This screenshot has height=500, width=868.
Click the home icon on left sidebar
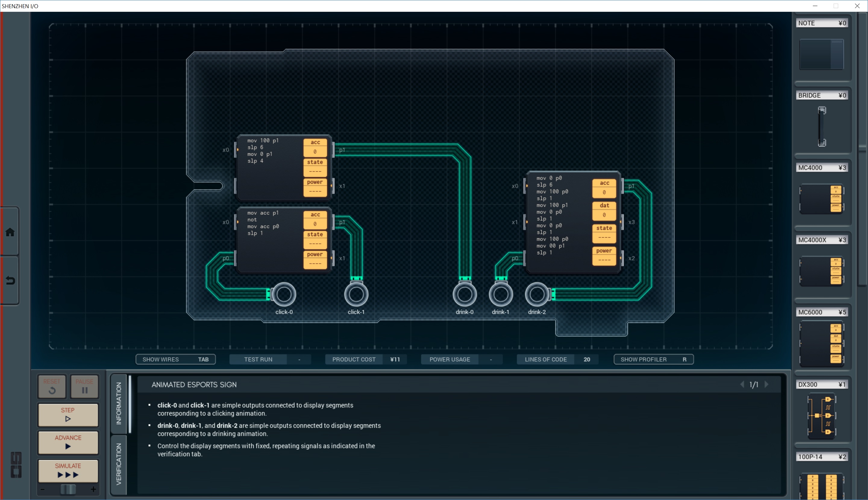10,232
